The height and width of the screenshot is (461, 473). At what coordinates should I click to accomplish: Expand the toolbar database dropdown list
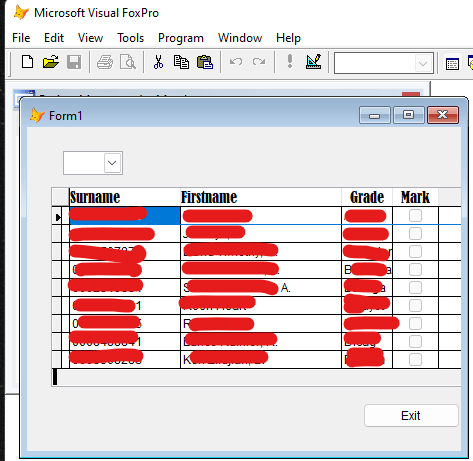pyautogui.click(x=423, y=63)
